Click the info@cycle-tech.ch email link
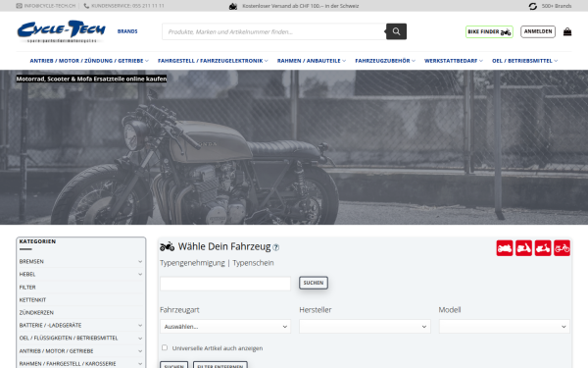This screenshot has width=588, height=368. tap(50, 6)
